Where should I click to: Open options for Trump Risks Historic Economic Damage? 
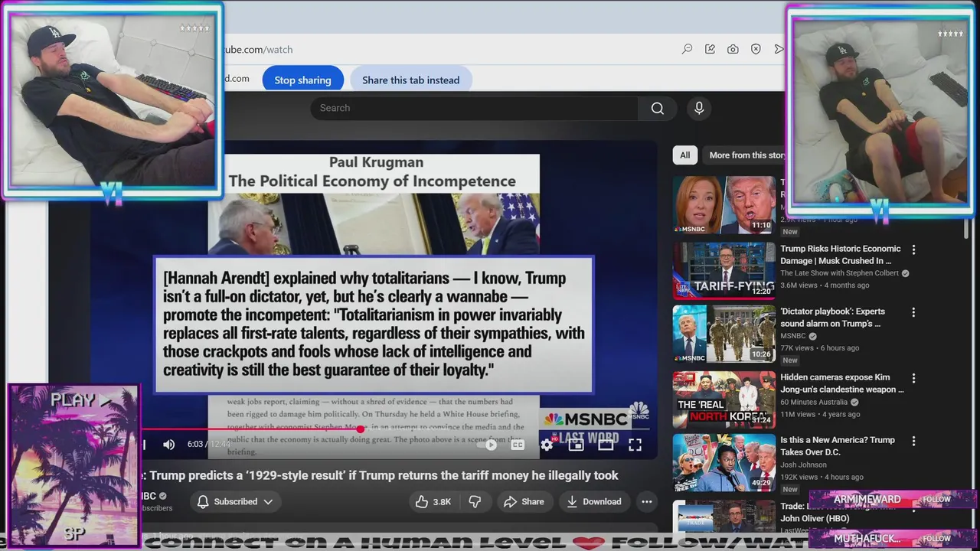pos(913,249)
